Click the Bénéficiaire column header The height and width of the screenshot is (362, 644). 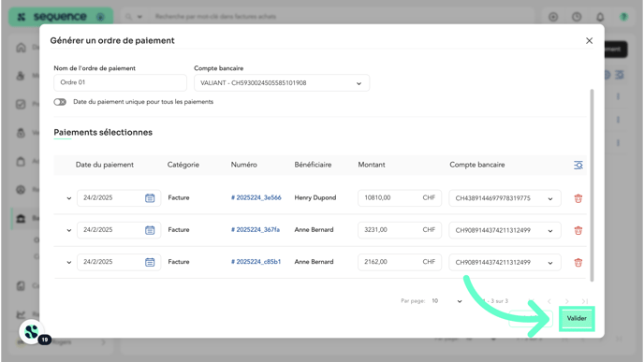(313, 165)
